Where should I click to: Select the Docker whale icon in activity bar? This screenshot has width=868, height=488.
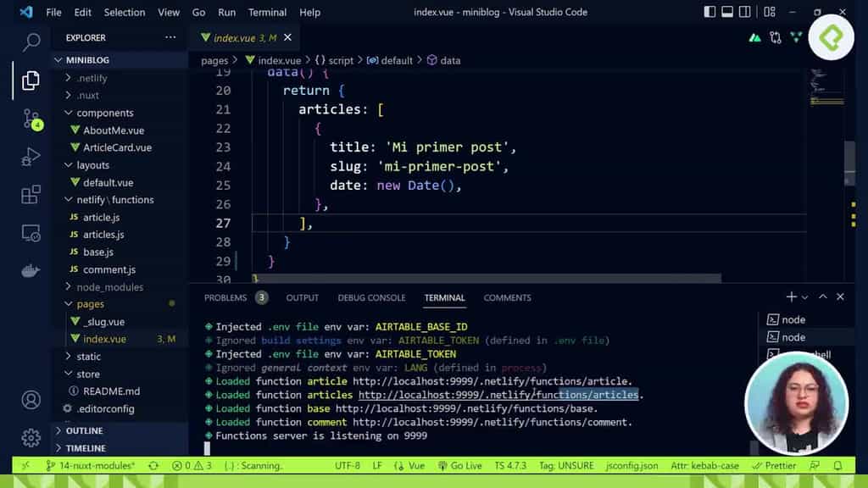(x=29, y=270)
